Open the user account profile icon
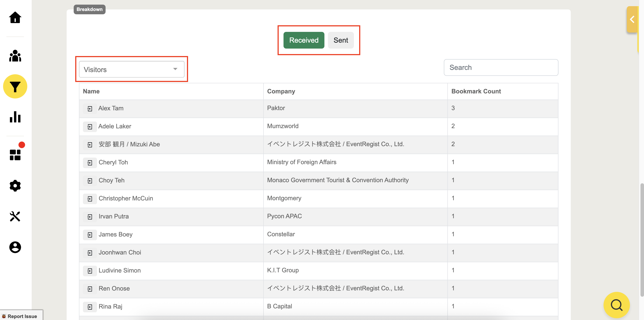The image size is (644, 320). click(15, 247)
